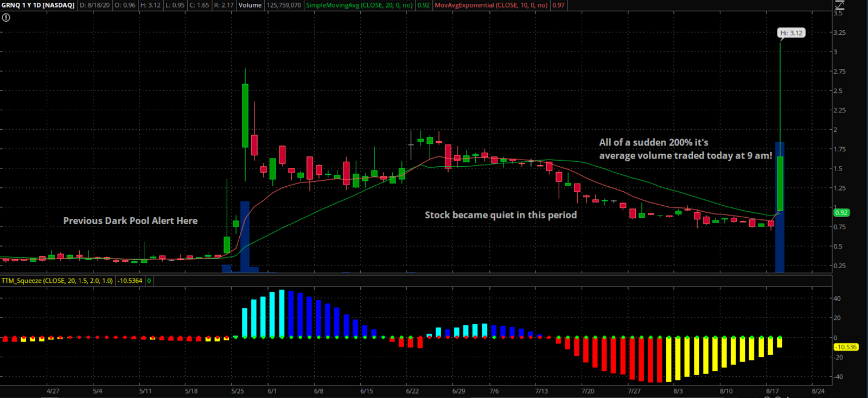Image resolution: width=868 pixels, height=398 pixels.
Task: Click the 1.75 price axis label
Action: pos(840,149)
